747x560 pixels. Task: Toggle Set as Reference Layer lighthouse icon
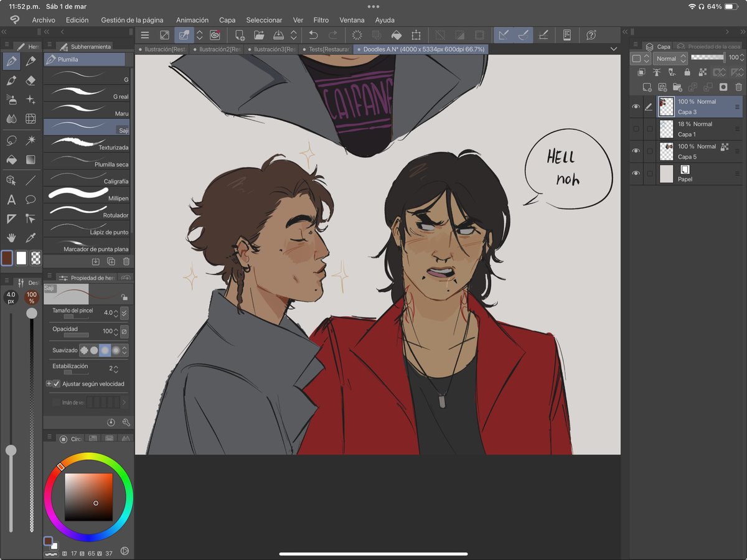[x=656, y=72]
